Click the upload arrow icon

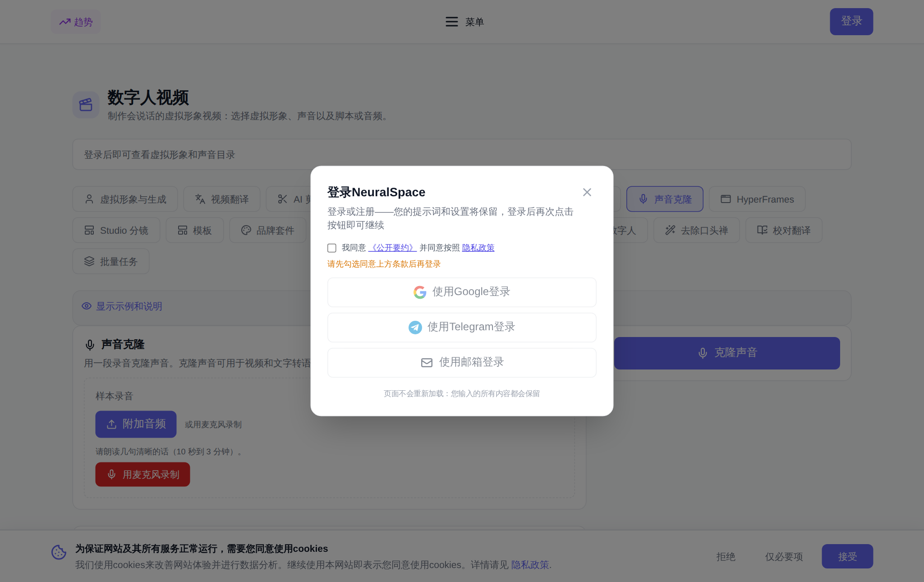111,424
